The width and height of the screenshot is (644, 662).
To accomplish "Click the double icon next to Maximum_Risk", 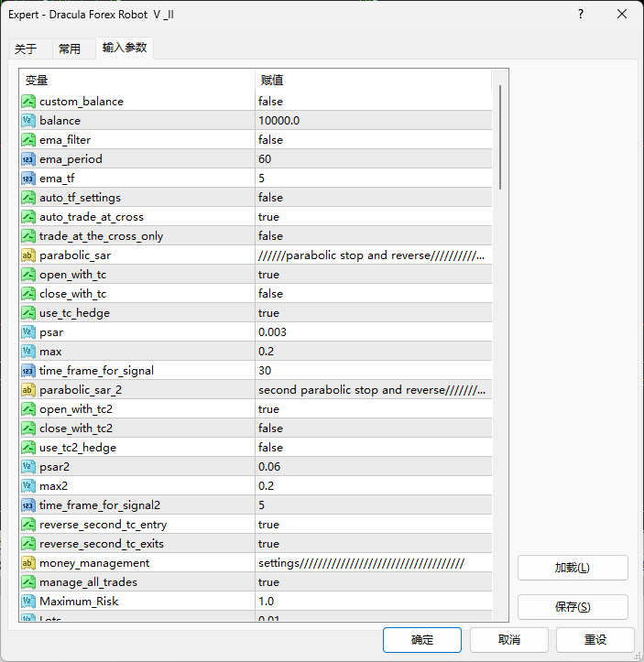I will [28, 602].
